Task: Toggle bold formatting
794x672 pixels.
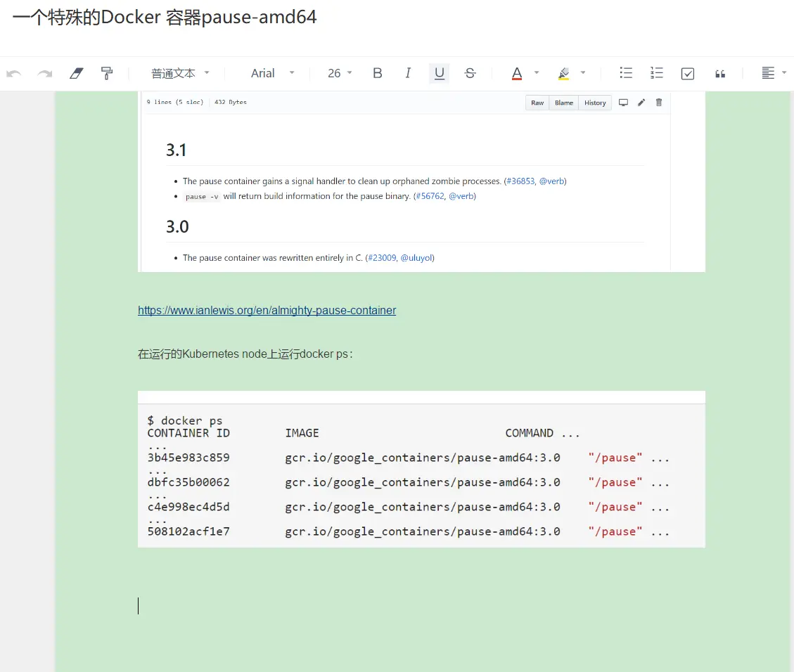Action: point(377,73)
